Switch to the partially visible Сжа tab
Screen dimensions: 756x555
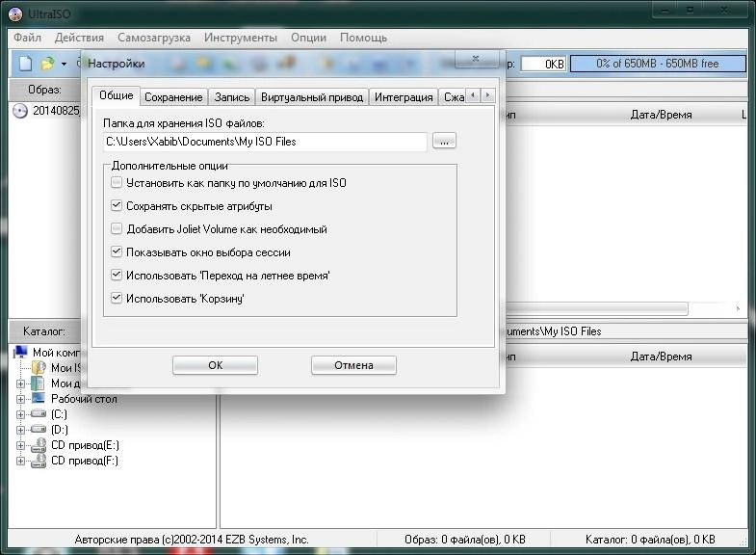454,97
